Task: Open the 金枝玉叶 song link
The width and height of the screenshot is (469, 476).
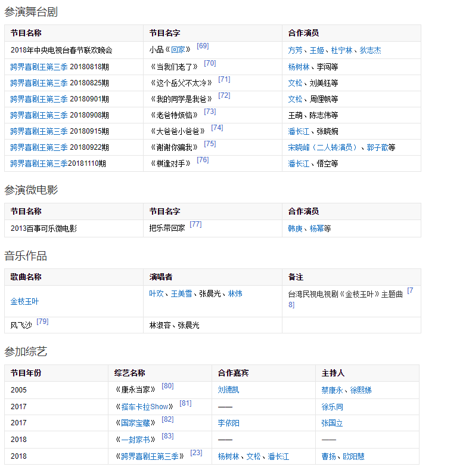Action: (24, 302)
